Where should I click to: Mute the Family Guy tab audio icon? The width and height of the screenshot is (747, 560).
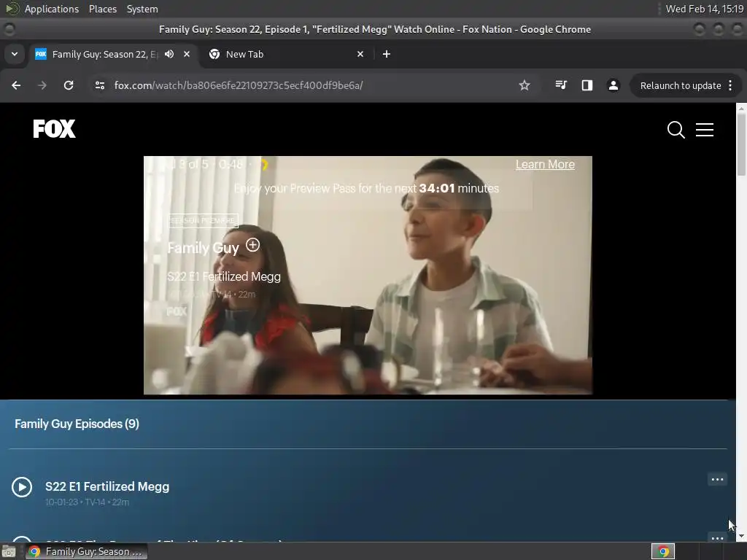click(169, 54)
